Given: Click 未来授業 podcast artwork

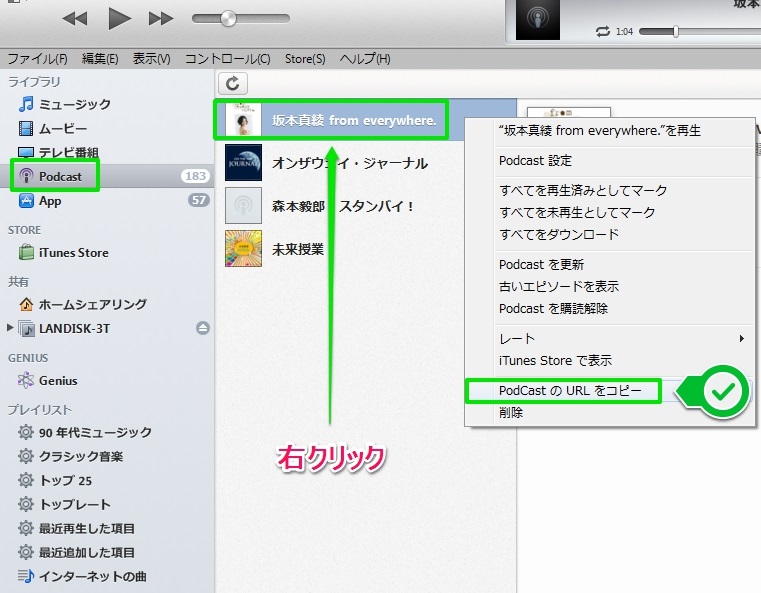Looking at the screenshot, I should pos(243,248).
